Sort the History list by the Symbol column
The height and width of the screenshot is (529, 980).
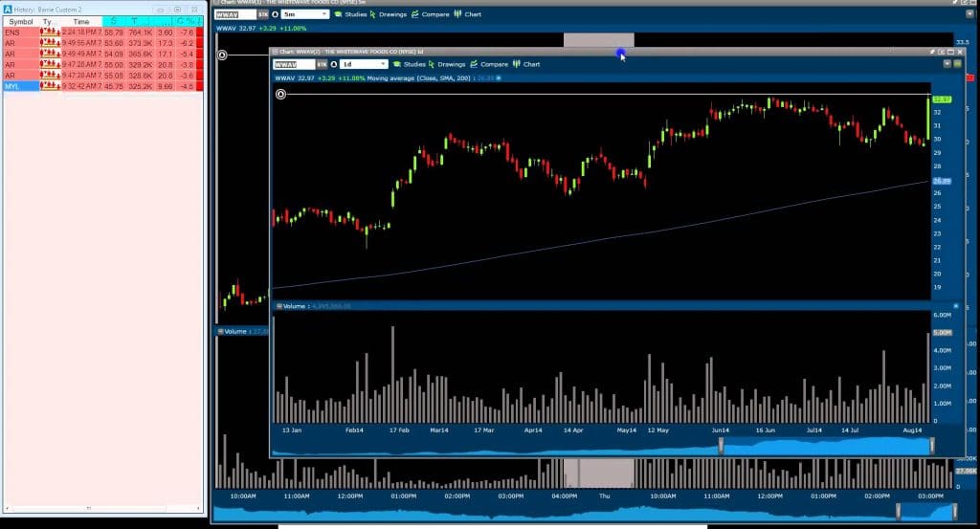point(21,21)
